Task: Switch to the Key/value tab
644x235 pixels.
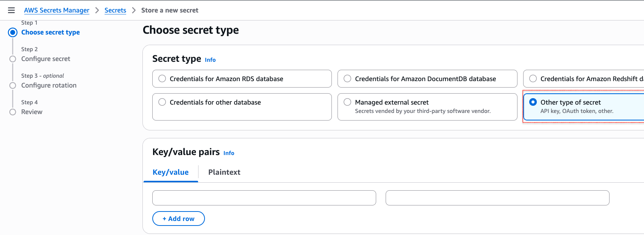Action: [170, 172]
